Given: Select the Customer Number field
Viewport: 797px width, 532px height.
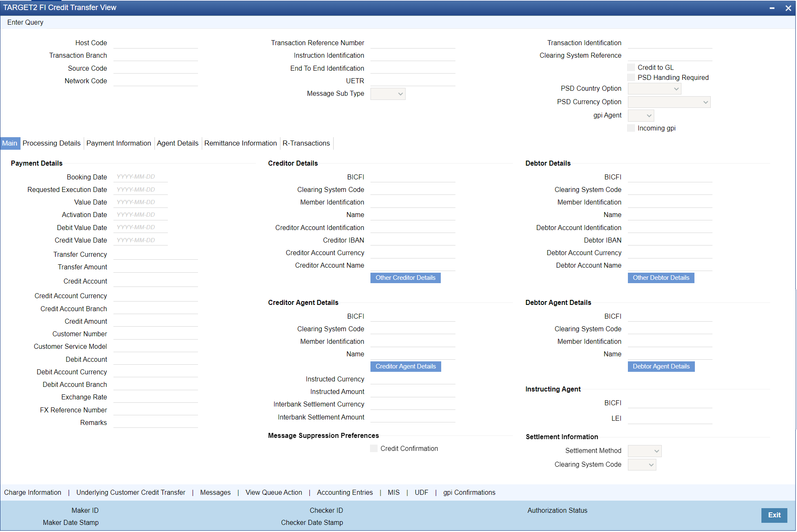Looking at the screenshot, I should pyautogui.click(x=156, y=334).
